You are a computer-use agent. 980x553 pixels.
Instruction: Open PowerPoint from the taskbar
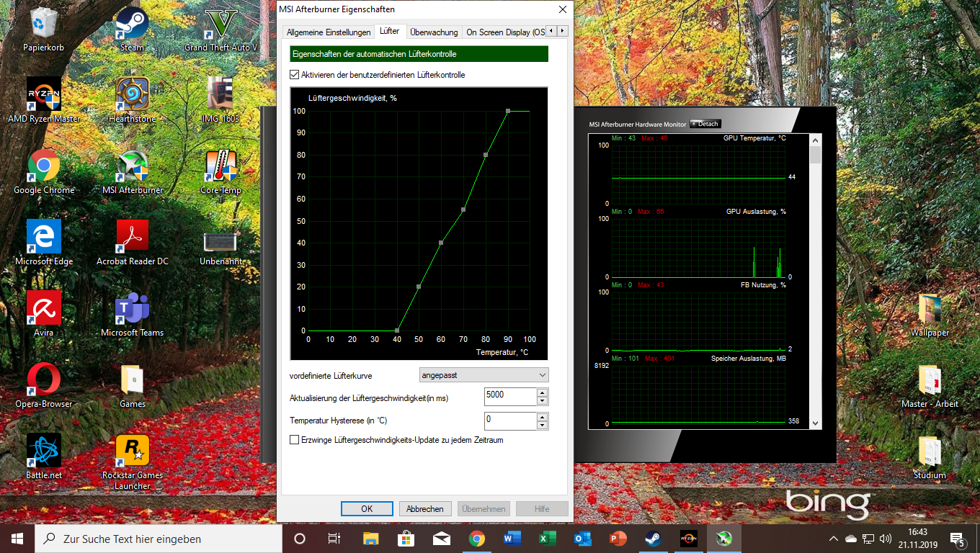coord(618,538)
